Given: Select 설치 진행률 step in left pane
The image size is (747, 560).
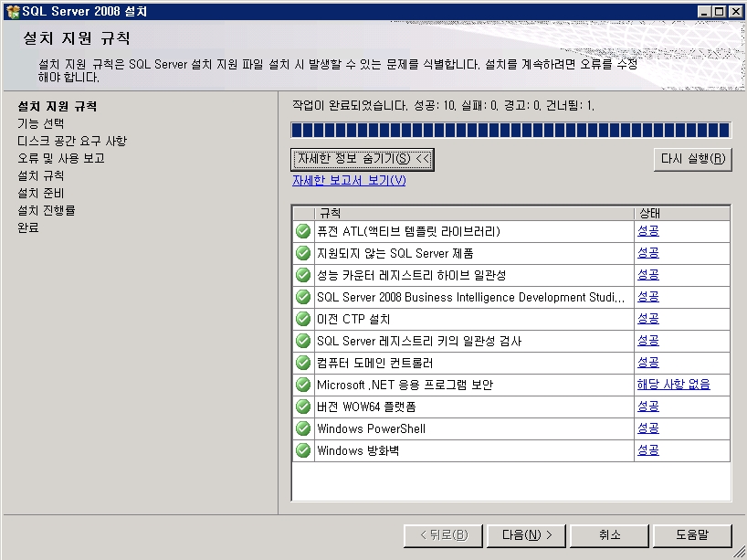Looking at the screenshot, I should [47, 210].
